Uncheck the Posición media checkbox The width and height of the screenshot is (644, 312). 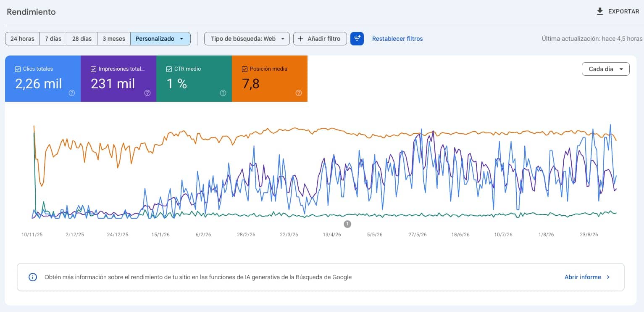coord(244,69)
